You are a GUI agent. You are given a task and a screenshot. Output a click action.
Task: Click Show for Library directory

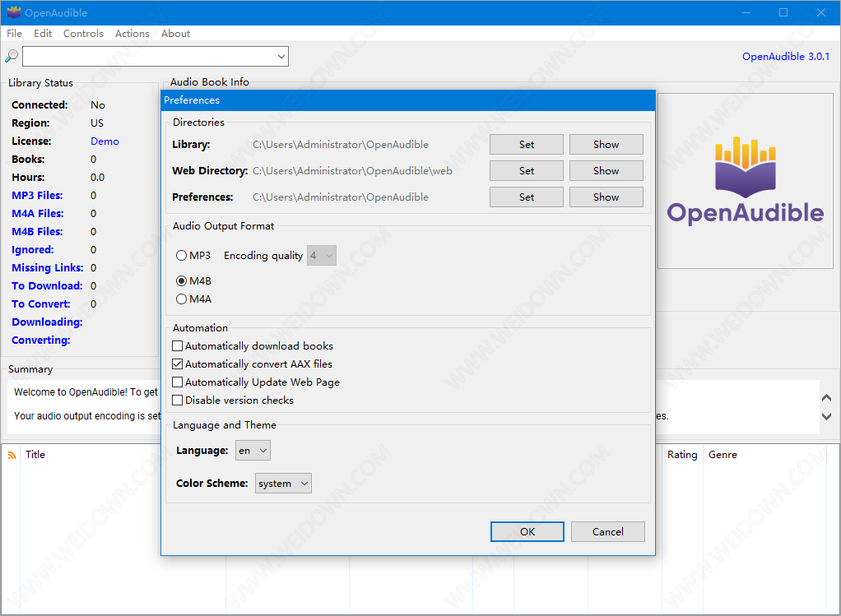606,144
